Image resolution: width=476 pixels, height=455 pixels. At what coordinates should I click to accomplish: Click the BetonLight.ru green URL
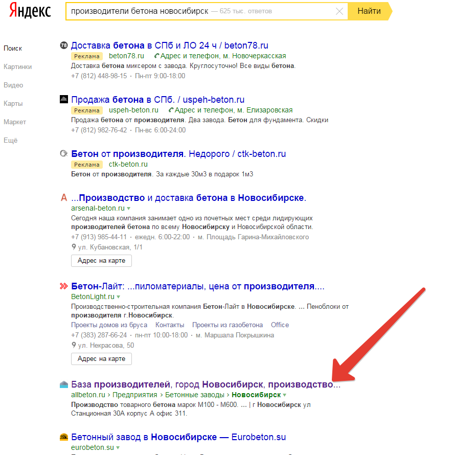point(93,297)
